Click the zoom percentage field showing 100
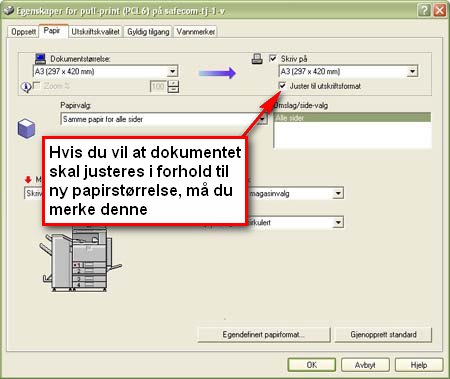The width and height of the screenshot is (450, 379). point(158,87)
